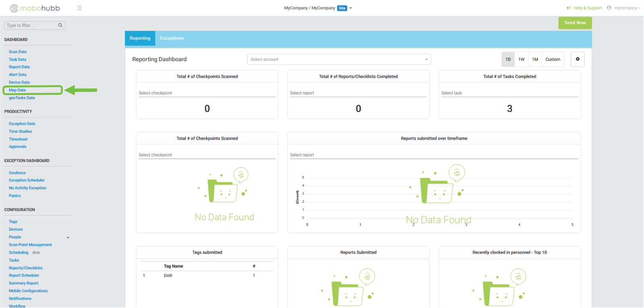The height and width of the screenshot is (308, 644).
Task: Switch timeframe to 1W
Action: tap(521, 59)
